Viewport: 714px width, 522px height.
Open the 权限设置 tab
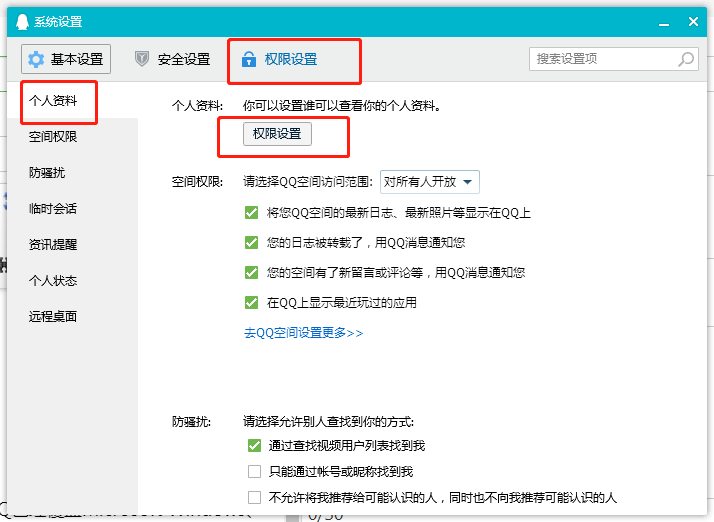tap(279, 59)
